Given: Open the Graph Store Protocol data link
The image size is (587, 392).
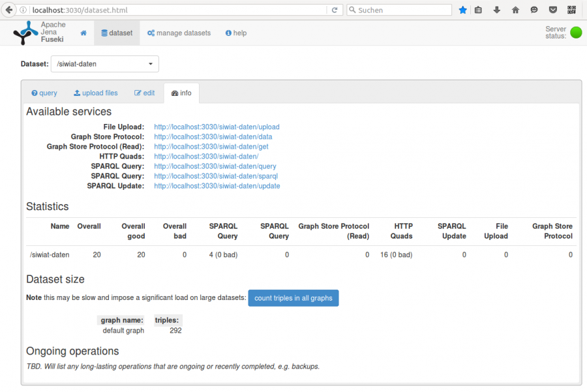Looking at the screenshot, I should tap(213, 137).
